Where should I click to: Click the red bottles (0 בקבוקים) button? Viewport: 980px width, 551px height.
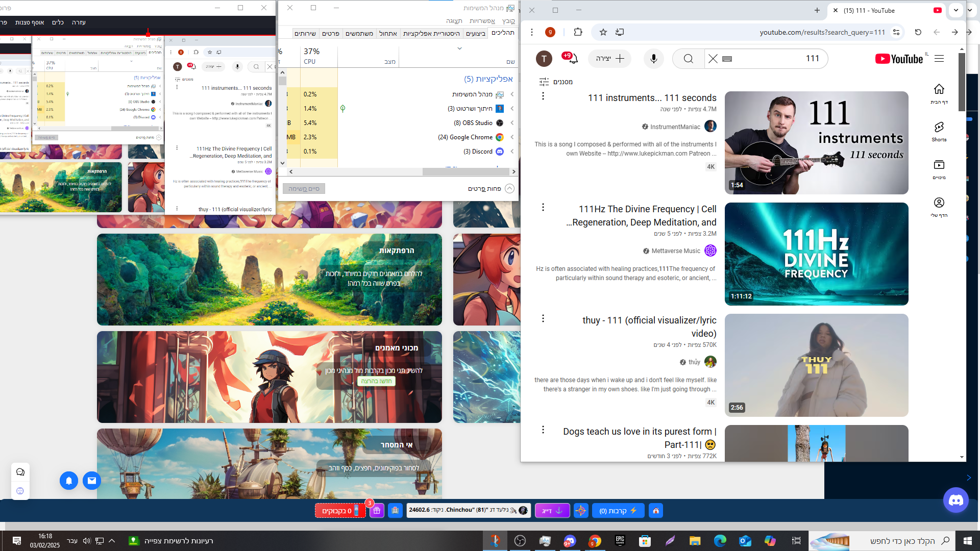point(340,511)
